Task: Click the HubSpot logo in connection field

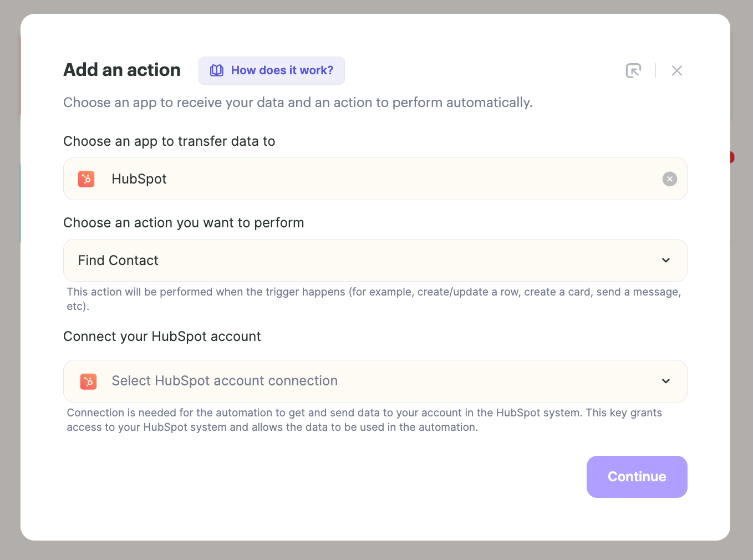Action: pos(88,381)
